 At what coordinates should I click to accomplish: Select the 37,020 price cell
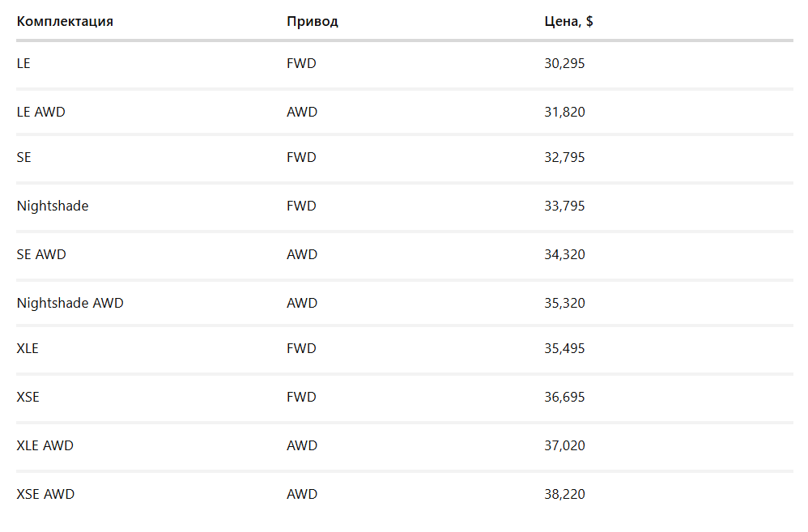point(564,445)
